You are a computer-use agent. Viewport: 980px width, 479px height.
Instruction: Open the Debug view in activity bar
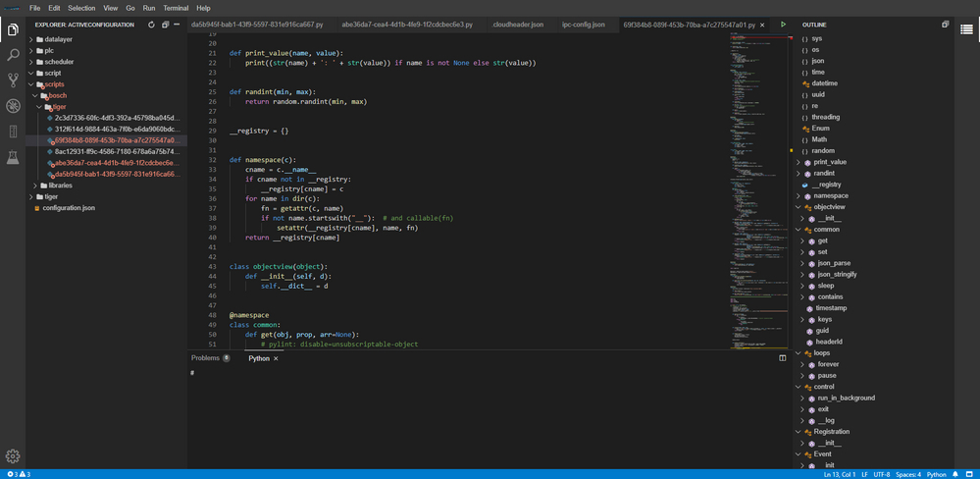(13, 106)
